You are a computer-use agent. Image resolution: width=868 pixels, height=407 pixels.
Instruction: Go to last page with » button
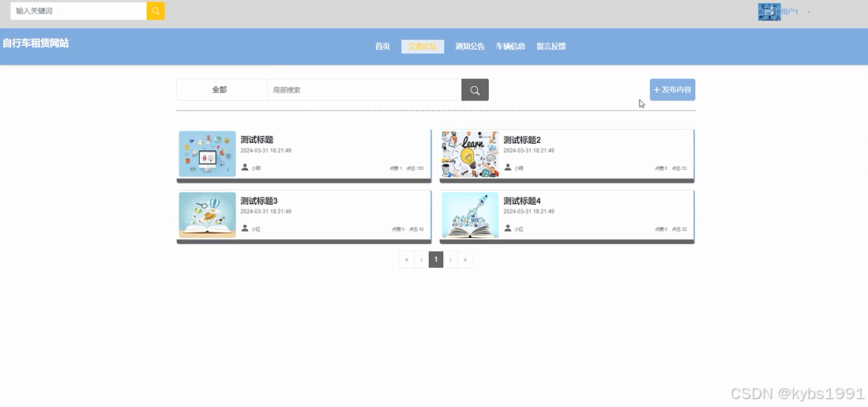pyautogui.click(x=465, y=260)
